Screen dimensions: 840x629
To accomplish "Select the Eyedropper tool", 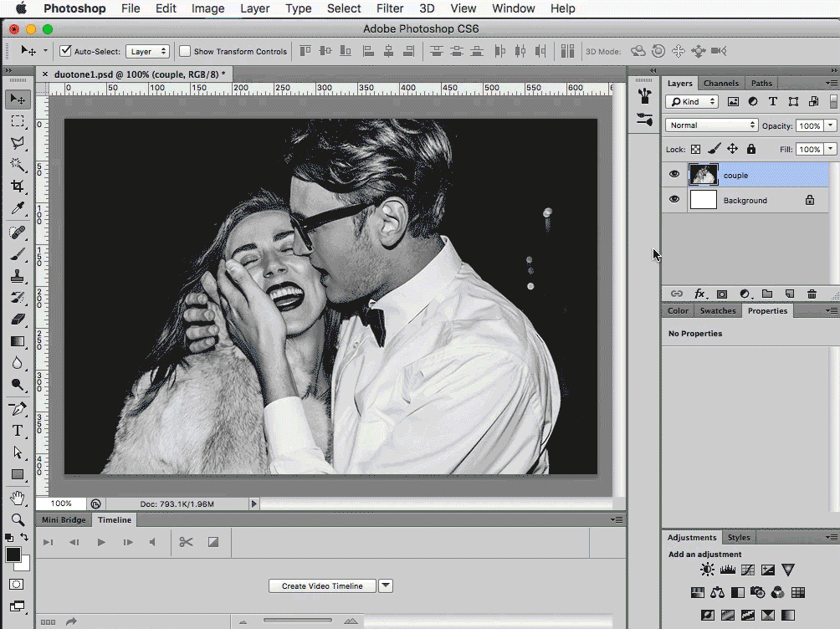I will coord(17,208).
